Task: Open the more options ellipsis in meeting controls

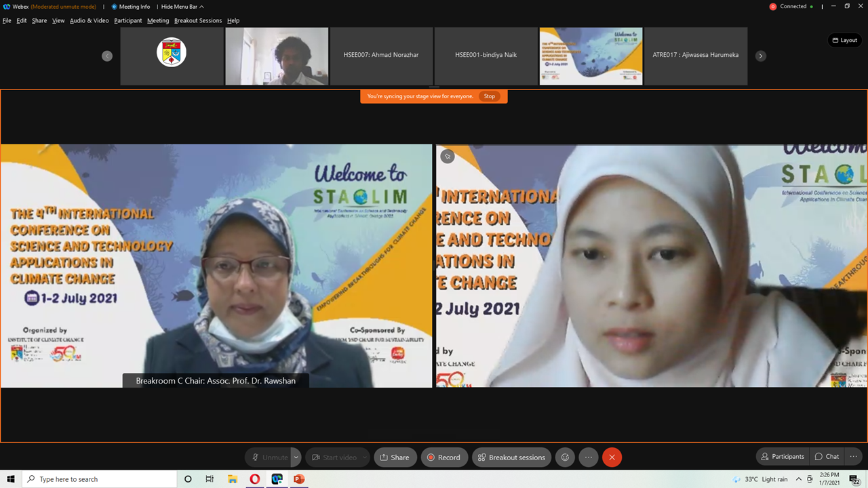Action: click(x=589, y=457)
